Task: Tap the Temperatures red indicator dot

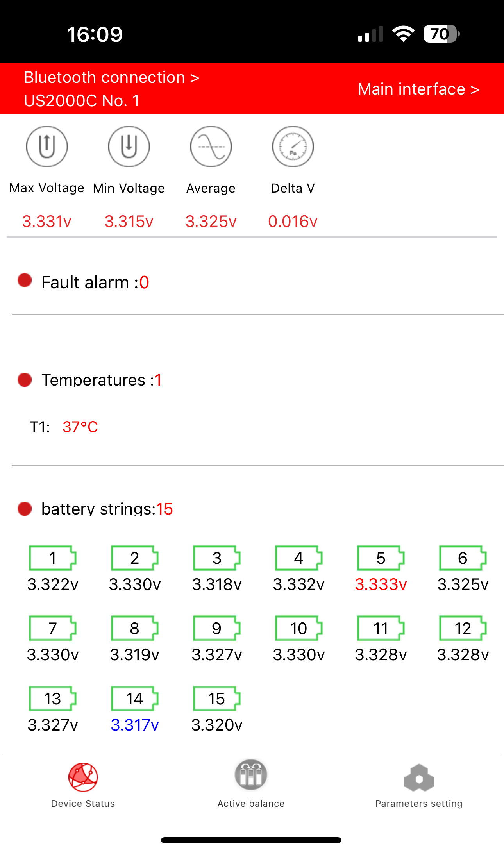Action: tap(25, 379)
